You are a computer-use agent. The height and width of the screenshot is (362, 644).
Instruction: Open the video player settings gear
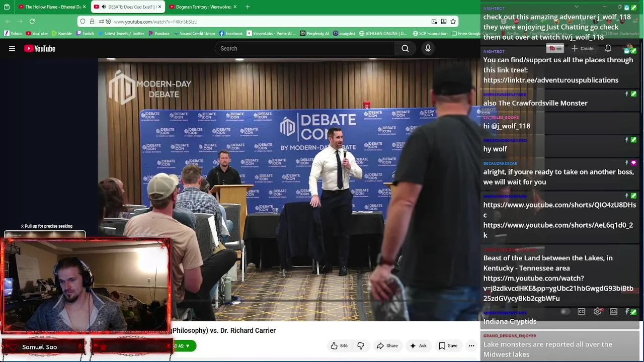[597, 312]
